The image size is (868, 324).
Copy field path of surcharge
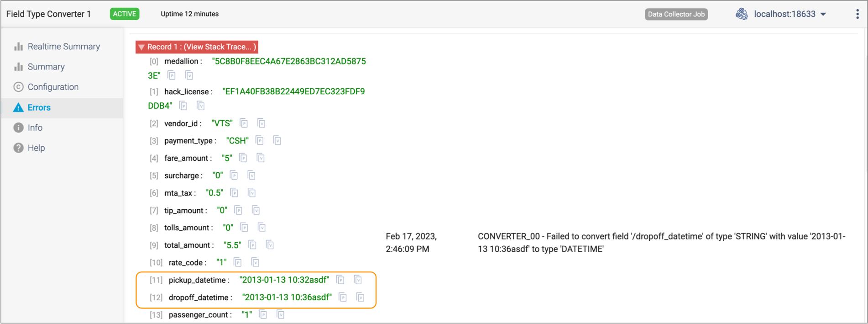(x=234, y=175)
